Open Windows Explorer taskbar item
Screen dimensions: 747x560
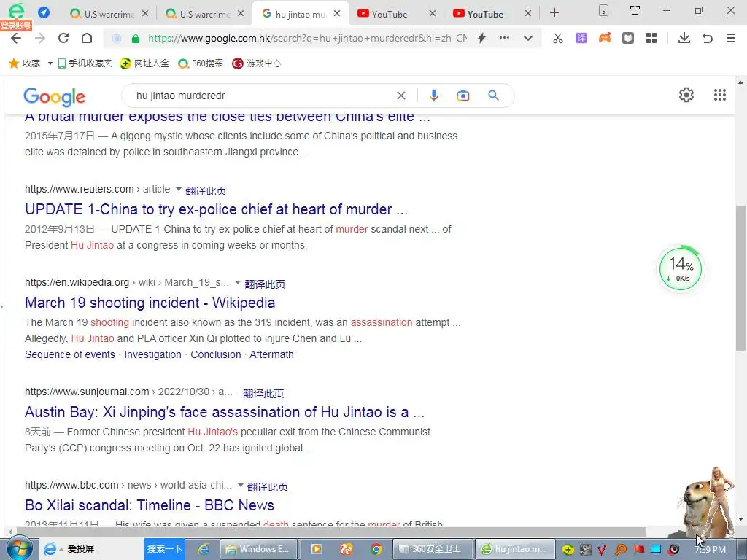(260, 549)
